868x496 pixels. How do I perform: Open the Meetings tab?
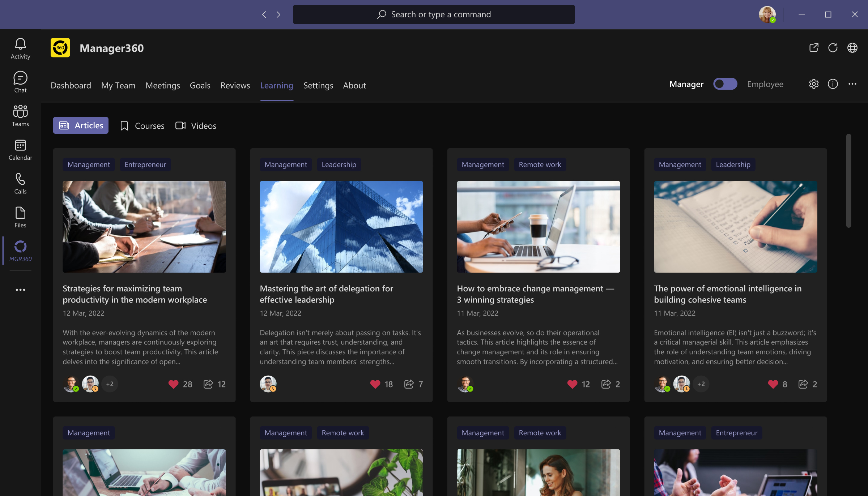[163, 85]
